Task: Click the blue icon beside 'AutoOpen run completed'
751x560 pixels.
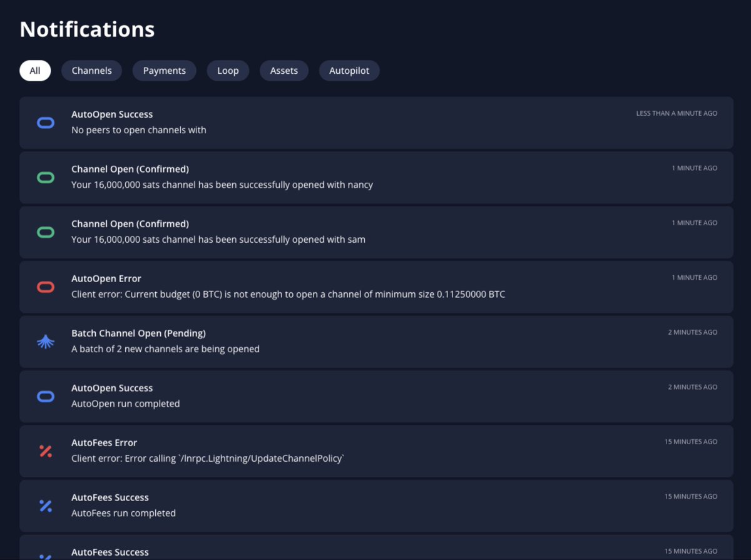Action: [46, 397]
